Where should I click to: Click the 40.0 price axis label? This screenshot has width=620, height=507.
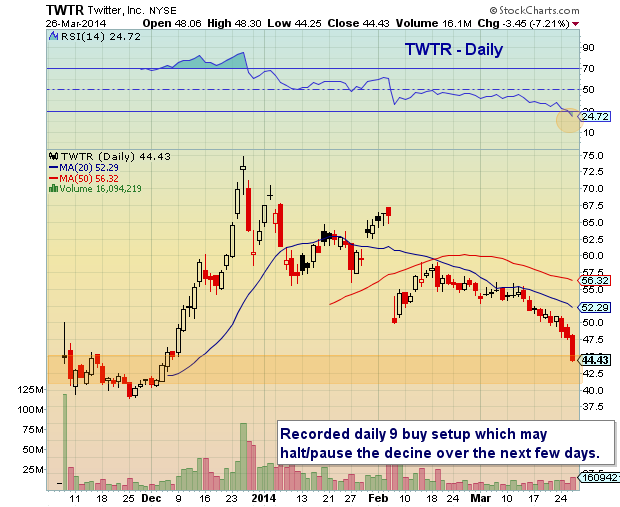tap(593, 390)
